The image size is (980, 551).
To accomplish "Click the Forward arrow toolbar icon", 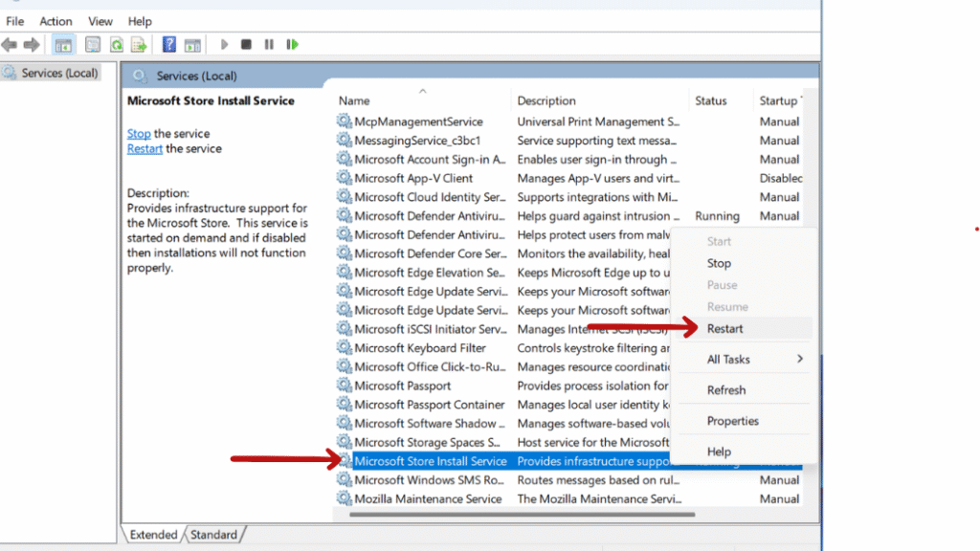I will pyautogui.click(x=32, y=45).
